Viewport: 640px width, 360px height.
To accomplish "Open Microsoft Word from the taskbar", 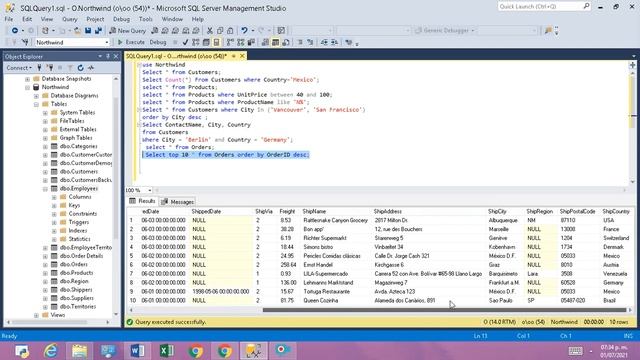I will (138, 351).
